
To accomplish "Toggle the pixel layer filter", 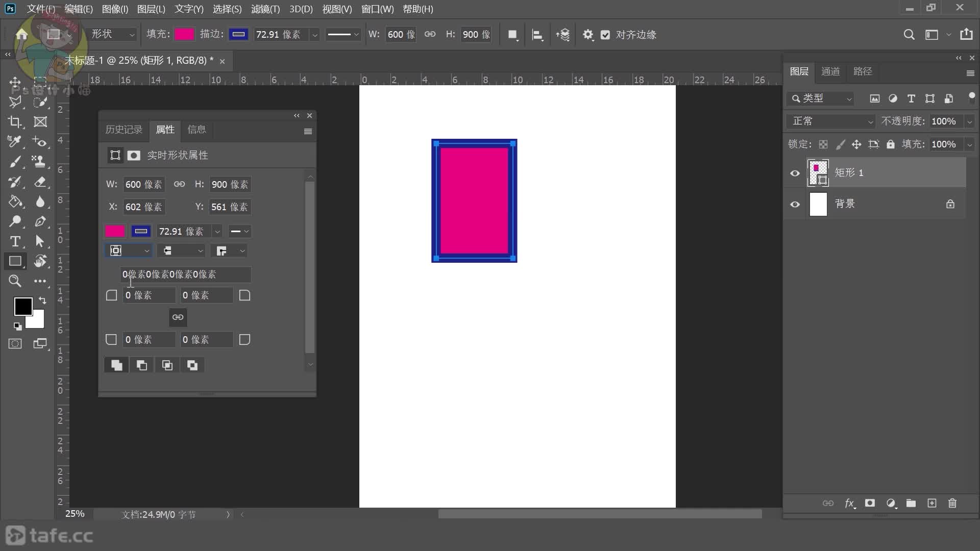I will 875,98.
